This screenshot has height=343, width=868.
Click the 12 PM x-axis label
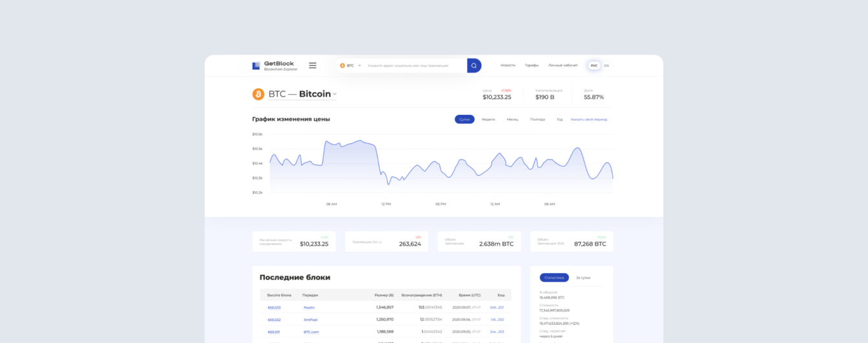(x=386, y=204)
